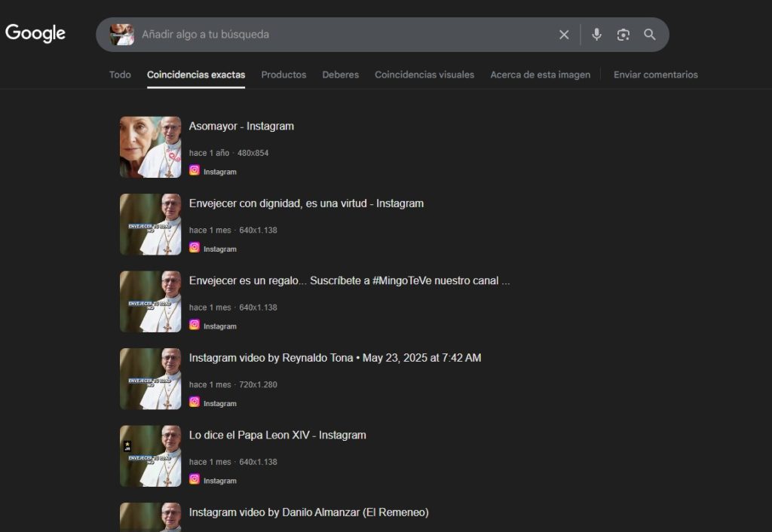Open the 'Asomayor - Instagram' result

241,126
